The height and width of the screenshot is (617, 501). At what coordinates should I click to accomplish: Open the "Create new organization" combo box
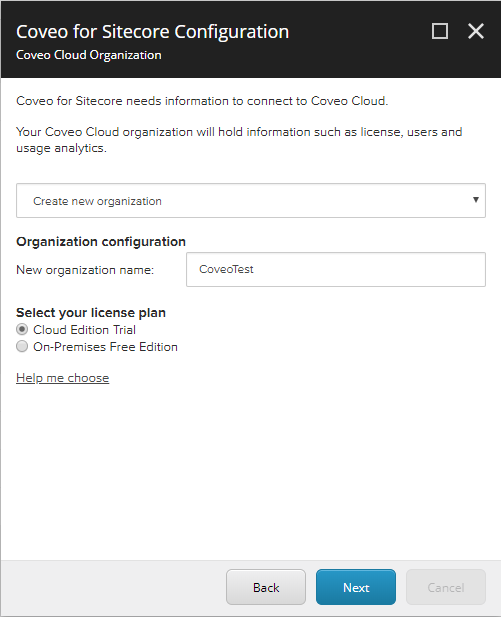(x=251, y=201)
